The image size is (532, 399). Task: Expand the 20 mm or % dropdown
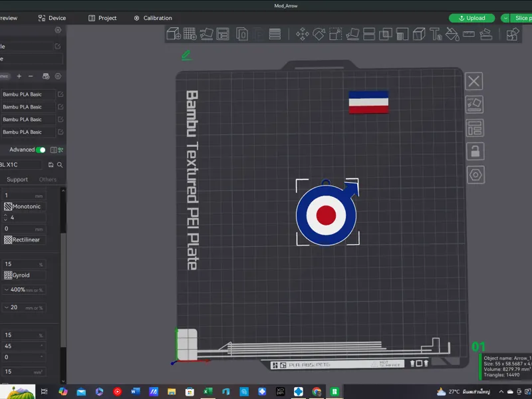click(x=7, y=307)
